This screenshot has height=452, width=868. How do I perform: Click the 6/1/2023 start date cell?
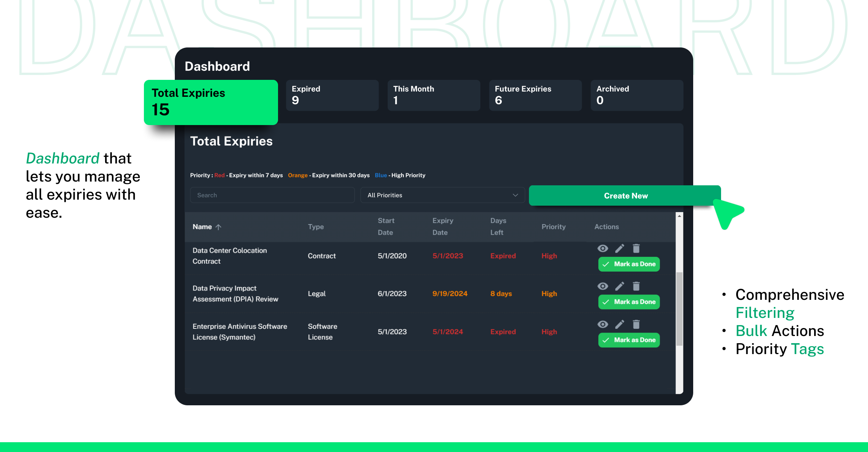pos(392,293)
